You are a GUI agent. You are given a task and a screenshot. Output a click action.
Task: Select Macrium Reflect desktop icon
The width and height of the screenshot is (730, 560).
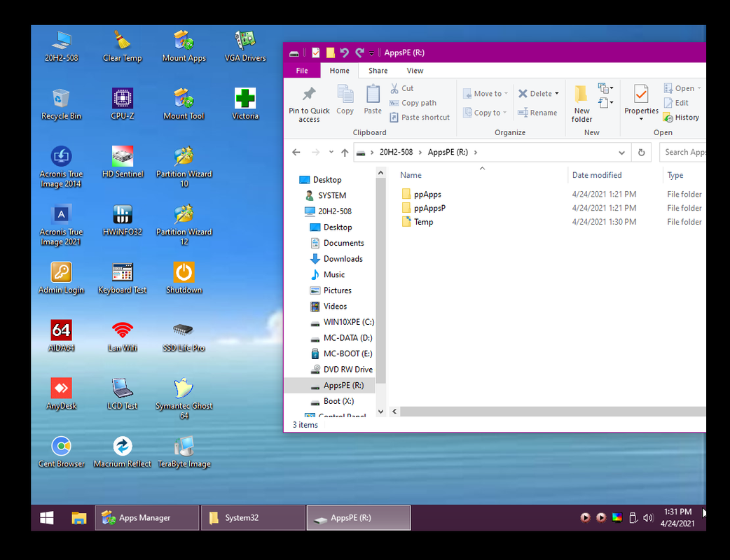click(122, 451)
